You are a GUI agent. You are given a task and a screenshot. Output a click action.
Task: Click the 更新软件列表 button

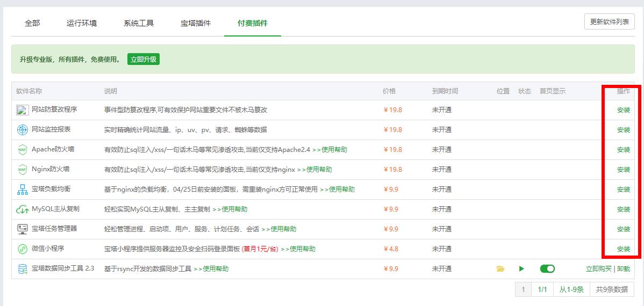610,21
